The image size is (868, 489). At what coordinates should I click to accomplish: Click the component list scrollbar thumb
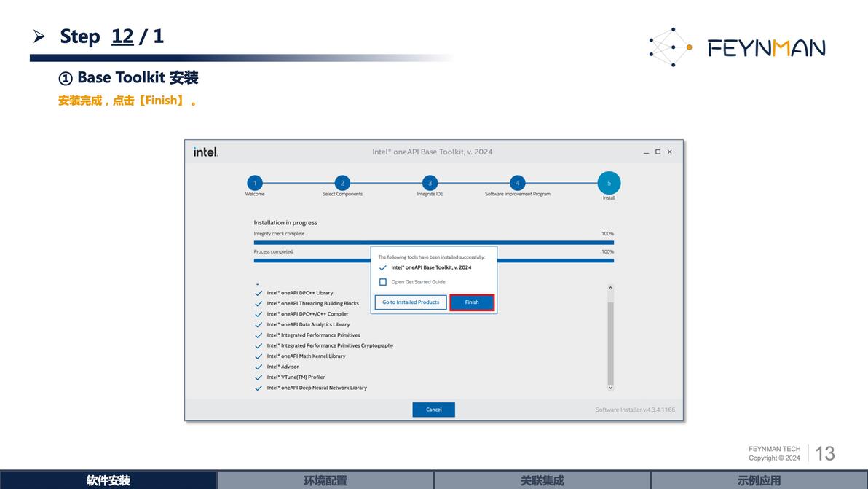click(x=611, y=343)
